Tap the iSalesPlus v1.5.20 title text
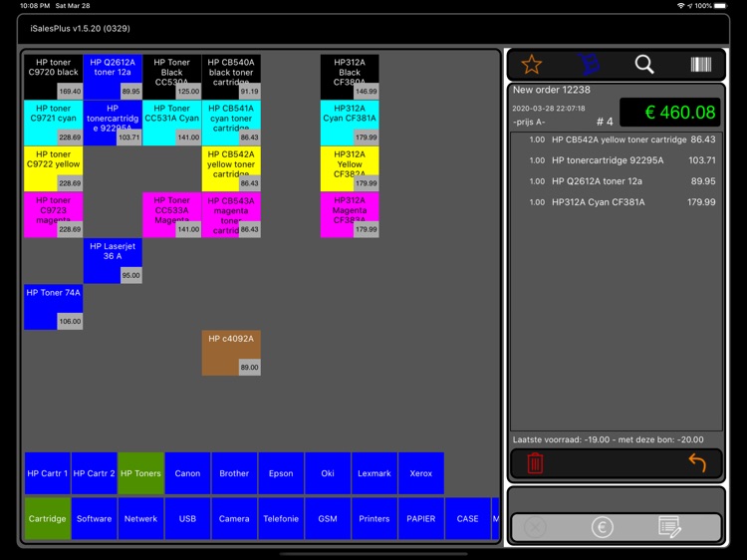The image size is (747, 560). [80, 28]
